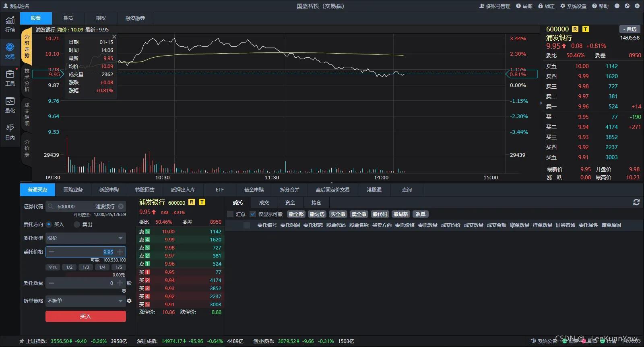Open split strategy gear settings icon
The image size is (644, 347).
click(129, 301)
